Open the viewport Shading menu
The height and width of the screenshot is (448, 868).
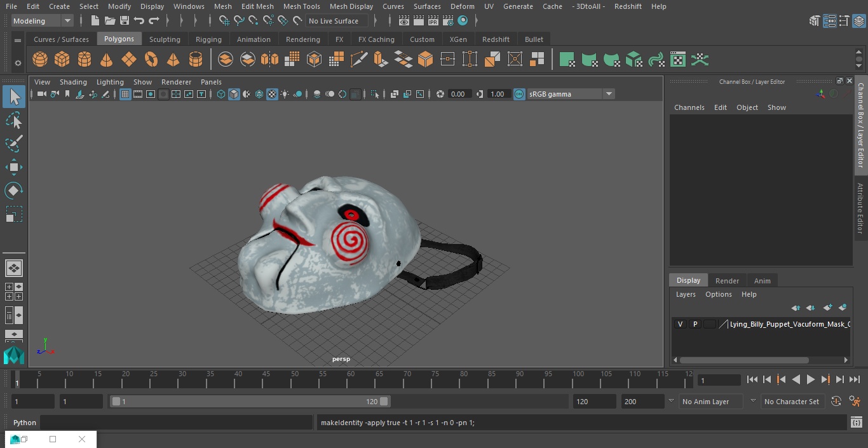pyautogui.click(x=73, y=82)
